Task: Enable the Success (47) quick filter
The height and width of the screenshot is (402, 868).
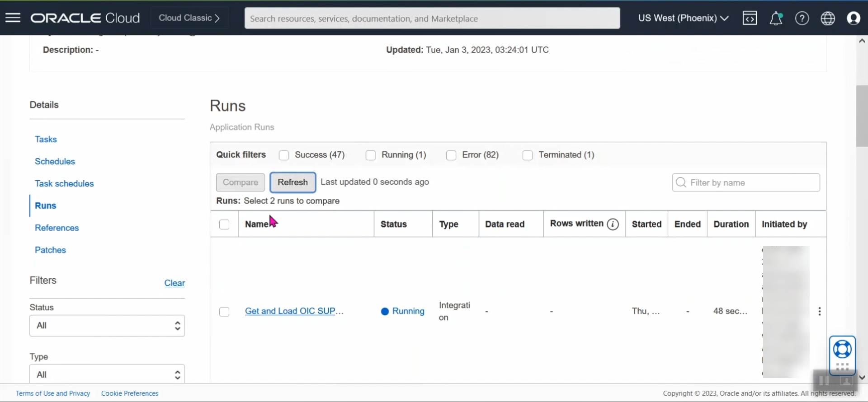Action: [x=284, y=155]
